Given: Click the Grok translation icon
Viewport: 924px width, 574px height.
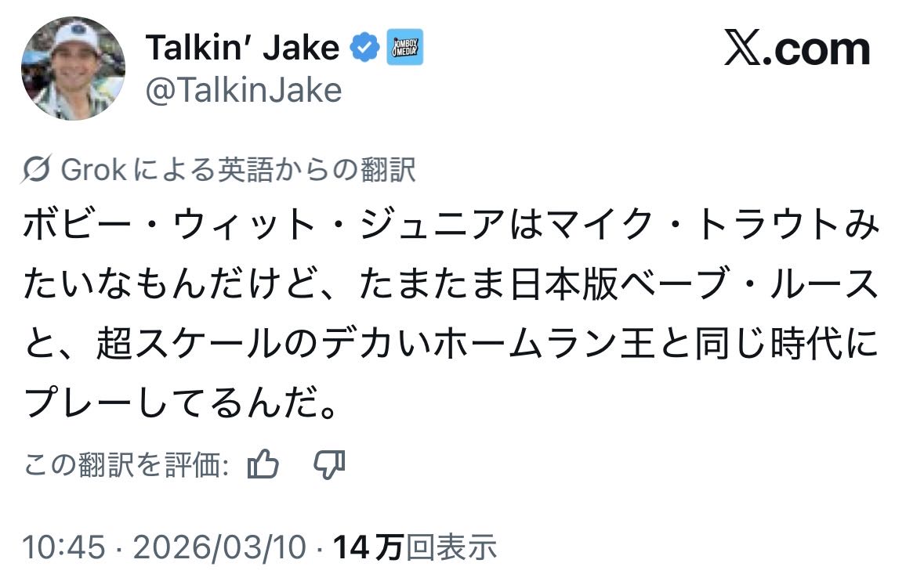Looking at the screenshot, I should [x=38, y=169].
